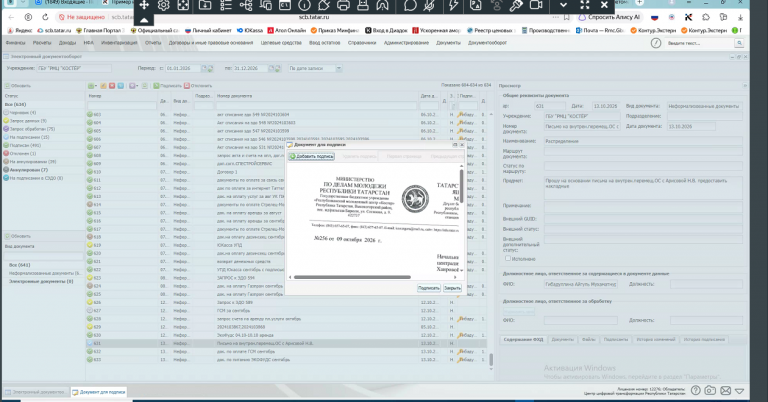This screenshot has width=768, height=402.
Task: Switch to Электронный документооборот bottom tab
Action: [35, 392]
